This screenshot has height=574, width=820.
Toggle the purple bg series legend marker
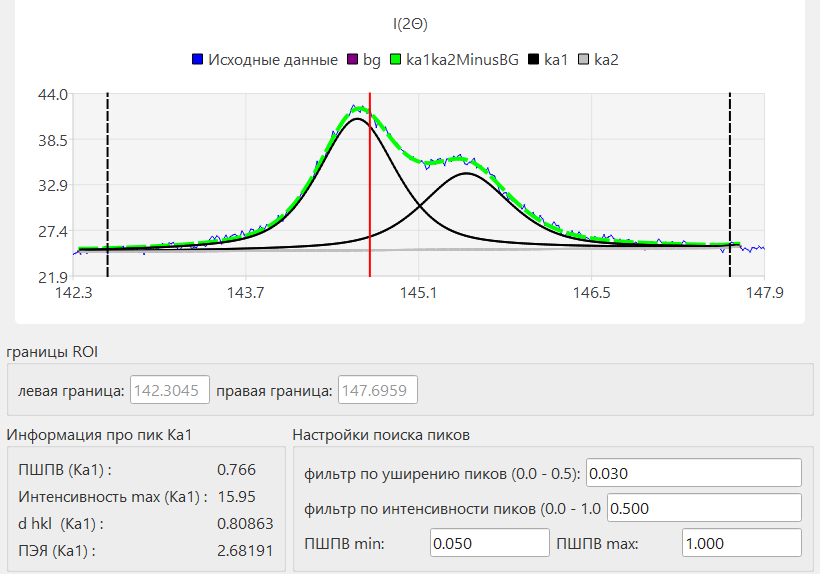pos(352,60)
